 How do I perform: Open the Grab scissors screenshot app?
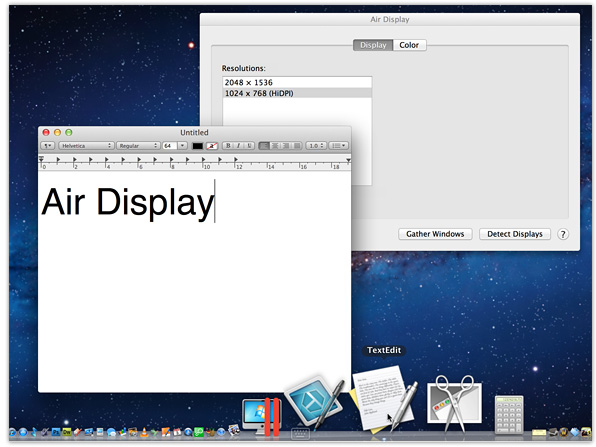point(455,404)
